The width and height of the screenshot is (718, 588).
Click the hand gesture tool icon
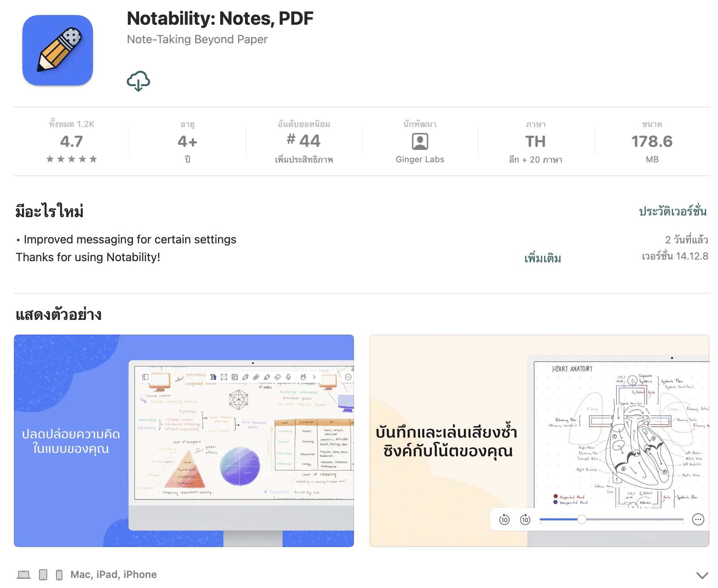click(303, 377)
